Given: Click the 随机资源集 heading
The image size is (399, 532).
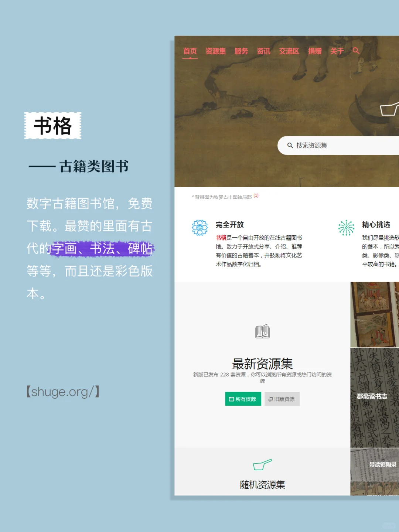Looking at the screenshot, I should click(262, 485).
